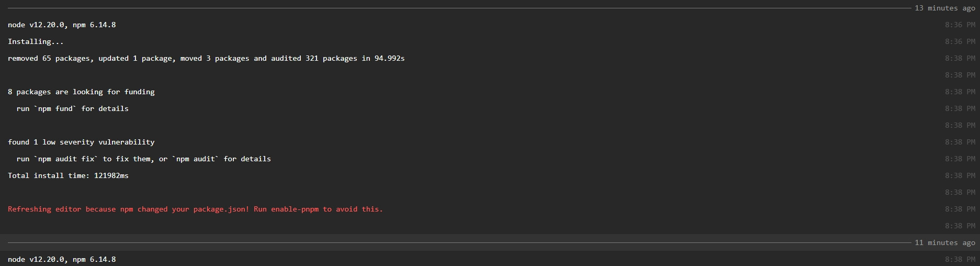Click the timestamp beside the red warning line
Screen dimensions: 980x266
(x=960, y=209)
